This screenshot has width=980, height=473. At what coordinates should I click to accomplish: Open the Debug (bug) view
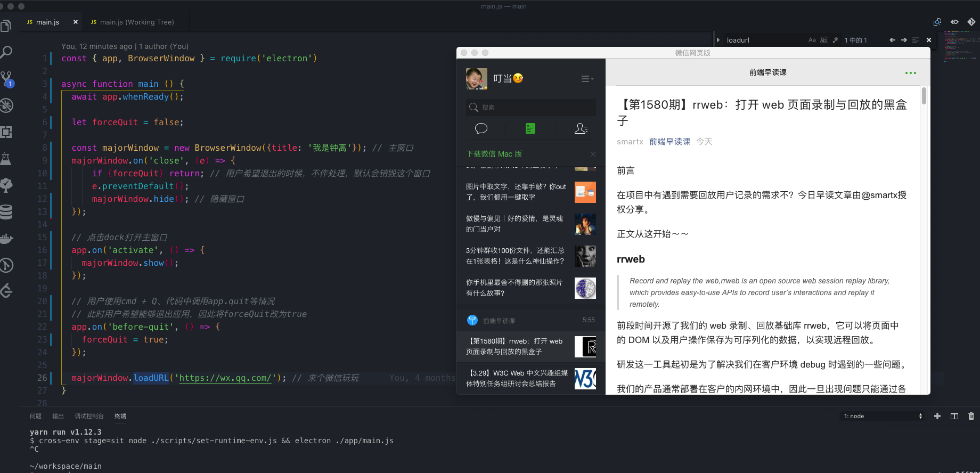click(x=6, y=105)
